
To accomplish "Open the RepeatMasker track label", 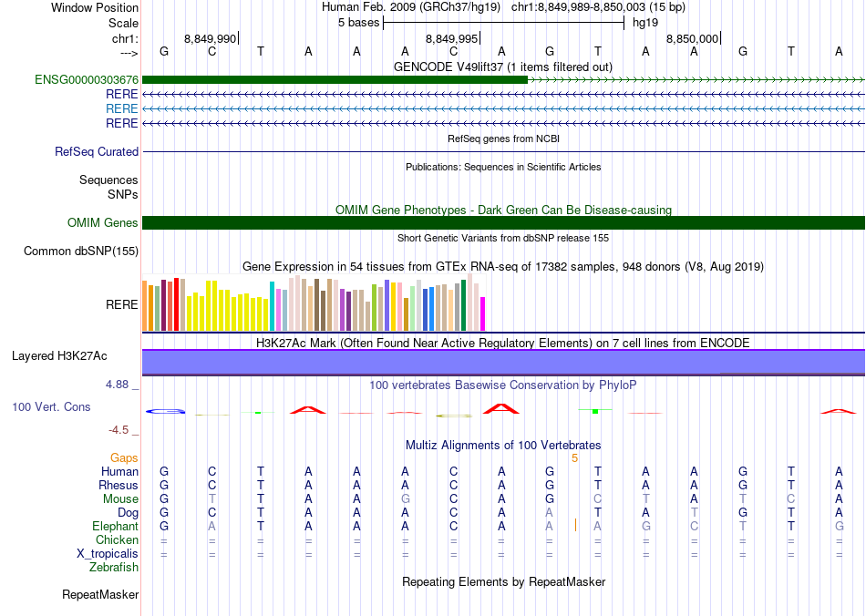I will [x=100, y=595].
